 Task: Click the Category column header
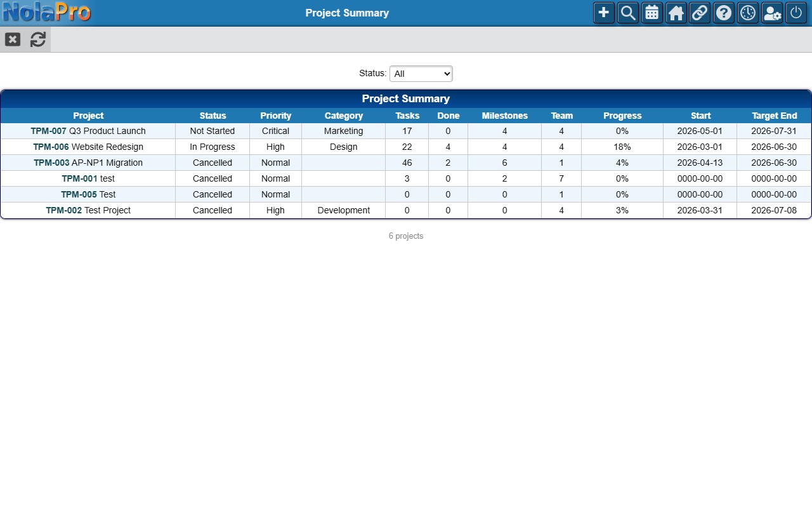coord(344,116)
